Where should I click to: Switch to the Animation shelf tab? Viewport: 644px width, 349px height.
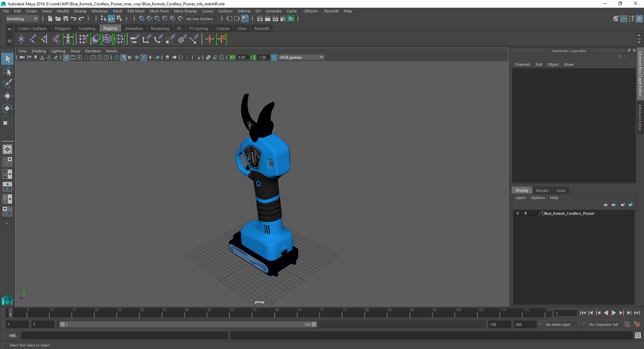point(134,29)
